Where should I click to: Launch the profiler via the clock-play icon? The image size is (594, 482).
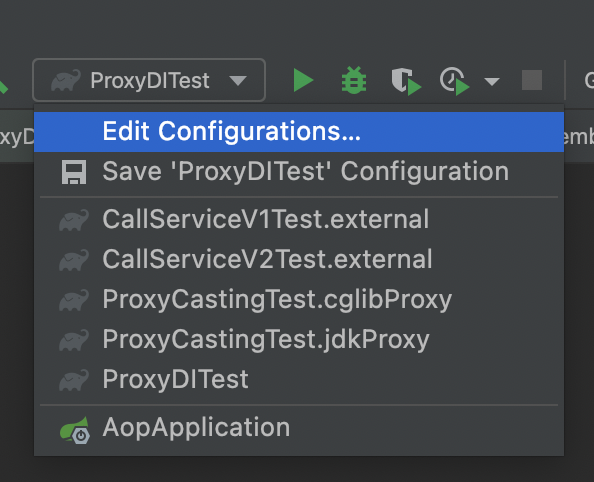click(x=454, y=81)
